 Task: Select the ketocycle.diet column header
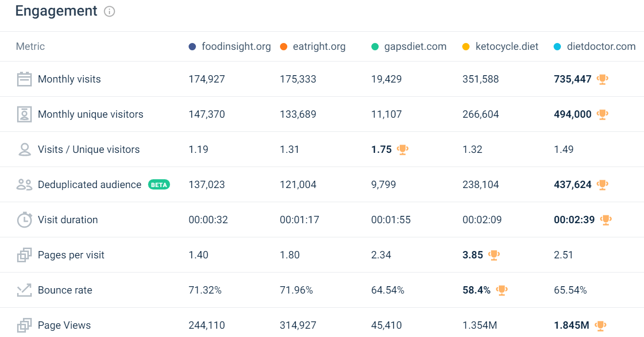click(507, 47)
